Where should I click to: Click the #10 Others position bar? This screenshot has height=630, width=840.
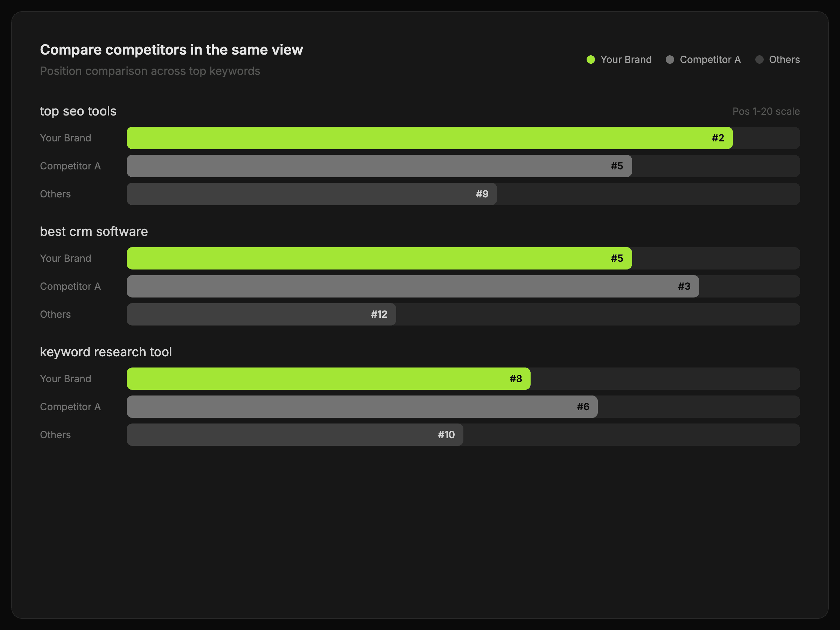295,435
